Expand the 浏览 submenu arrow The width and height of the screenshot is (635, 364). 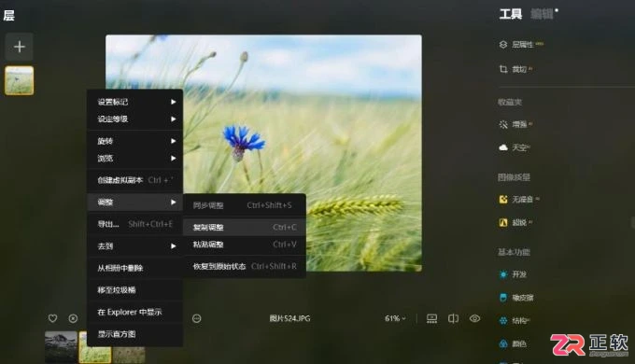tap(174, 159)
